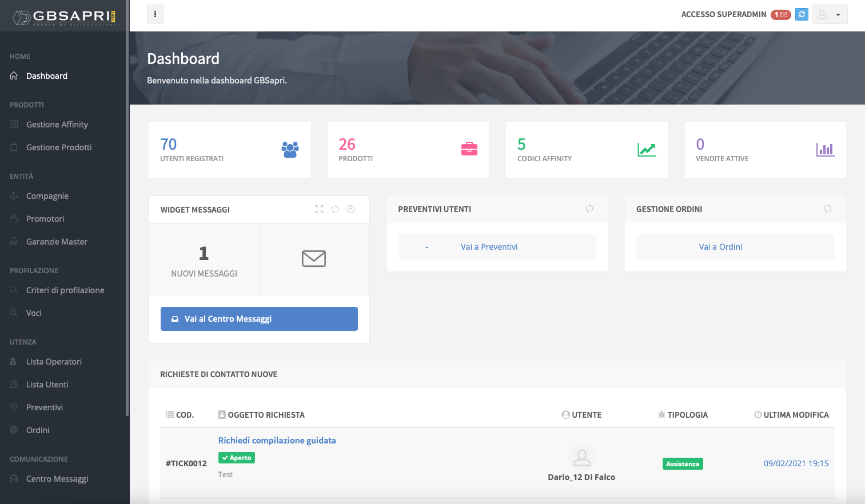
Task: Select Lista Utenti from the Utenza menu
Action: click(x=49, y=384)
